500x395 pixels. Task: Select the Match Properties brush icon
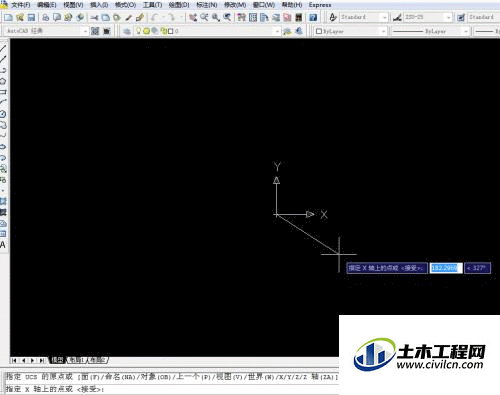click(x=128, y=17)
